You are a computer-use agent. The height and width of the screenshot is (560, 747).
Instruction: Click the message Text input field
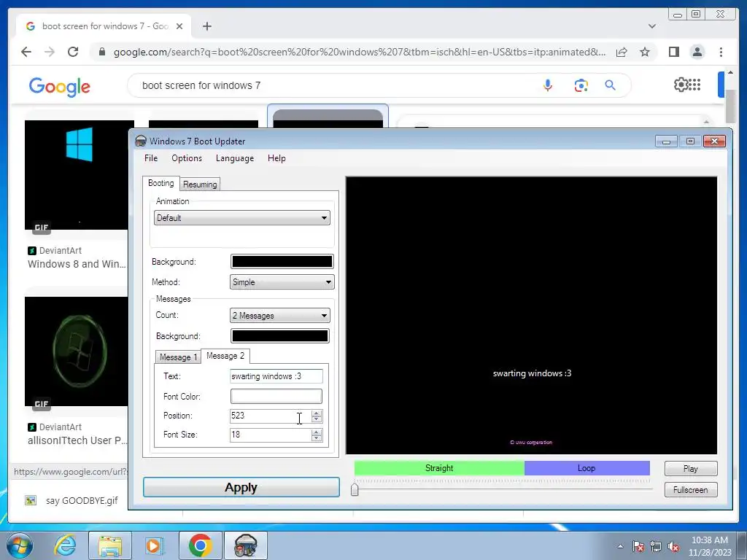coord(276,376)
